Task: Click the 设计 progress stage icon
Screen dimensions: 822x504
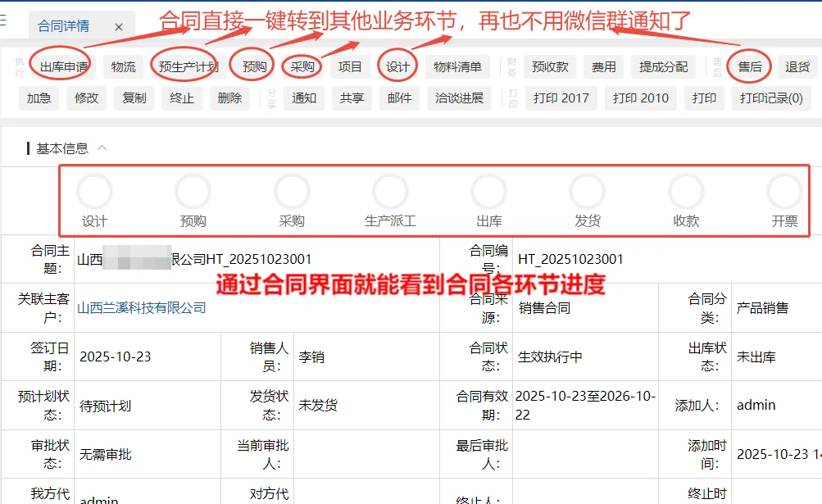Action: pos(93,191)
